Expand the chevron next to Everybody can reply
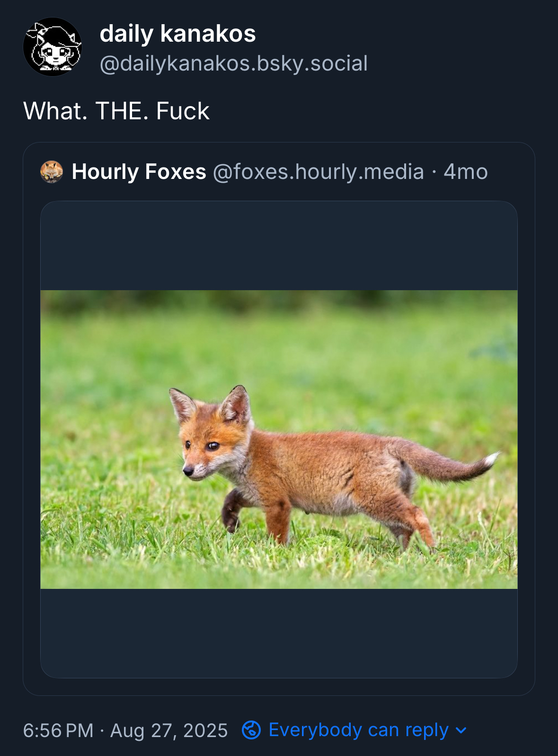 pos(461,730)
